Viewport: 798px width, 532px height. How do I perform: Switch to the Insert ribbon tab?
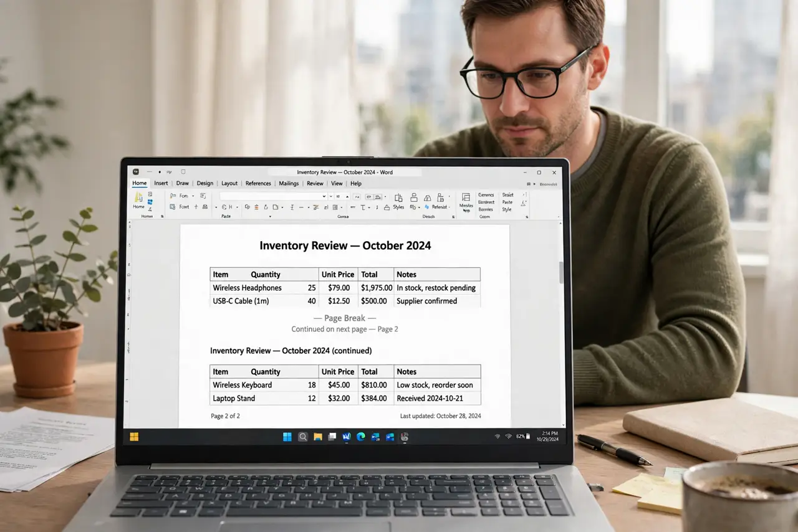pyautogui.click(x=161, y=183)
